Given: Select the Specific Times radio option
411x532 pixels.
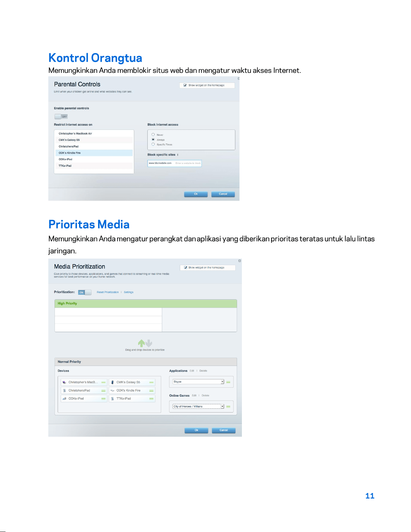Looking at the screenshot, I should (x=153, y=144).
